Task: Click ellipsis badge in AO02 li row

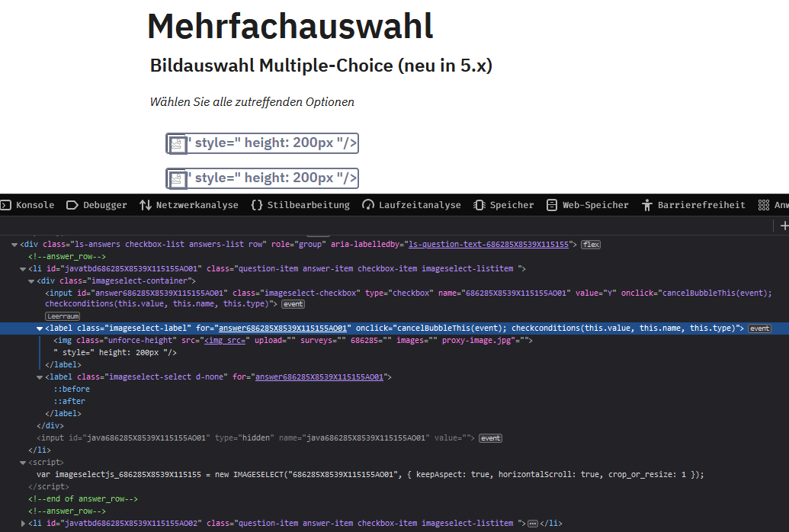Action: (x=533, y=524)
